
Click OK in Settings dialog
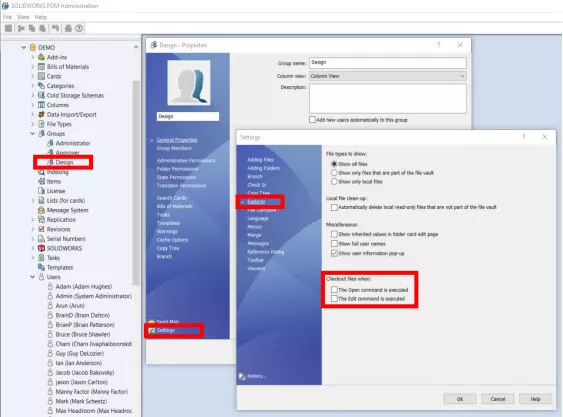(460, 399)
